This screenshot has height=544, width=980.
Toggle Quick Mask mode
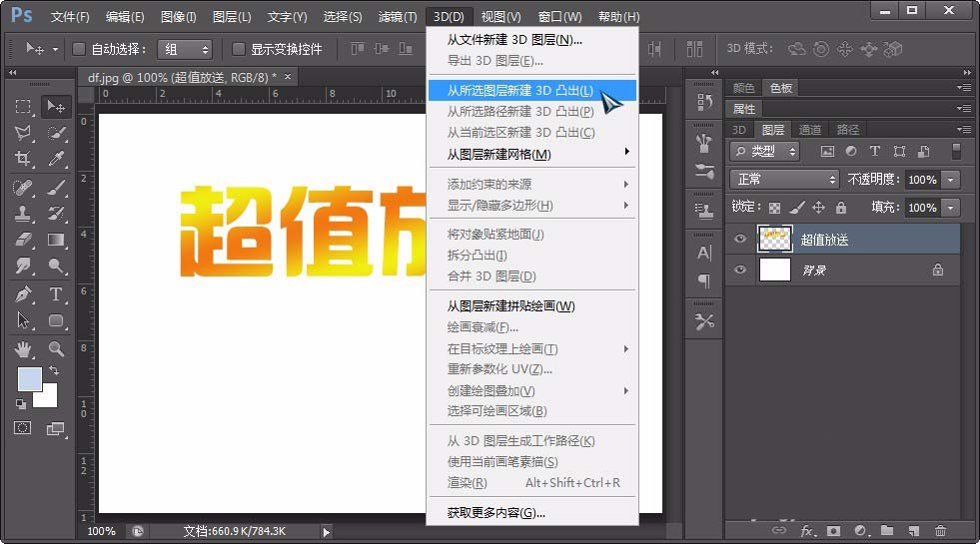23,428
